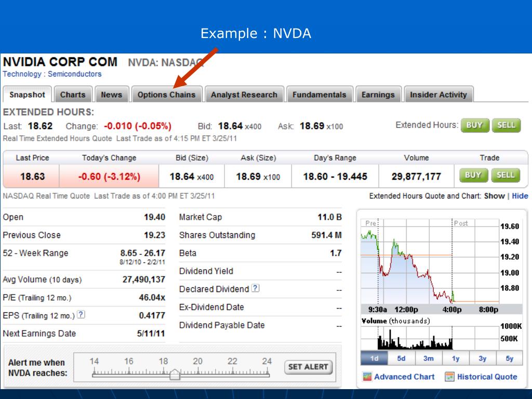Viewport: 532px width, 399px height.
Task: Open the EPS help question-mark icon
Action: pyautogui.click(x=81, y=314)
